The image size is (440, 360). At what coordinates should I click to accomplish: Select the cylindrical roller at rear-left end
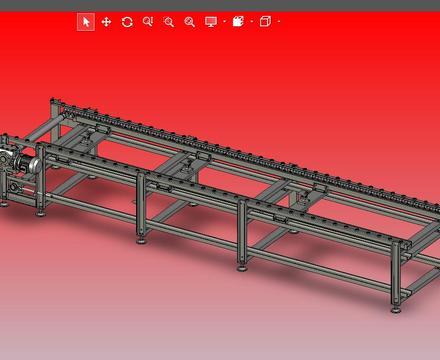[43, 128]
